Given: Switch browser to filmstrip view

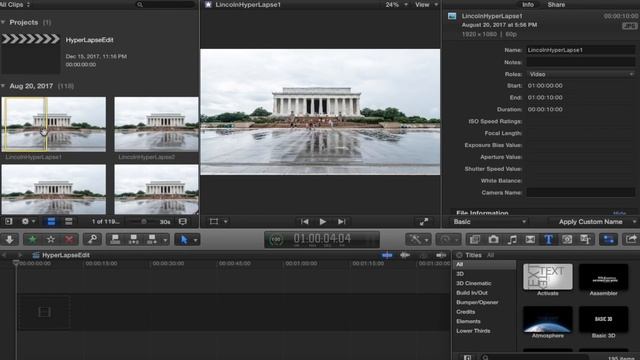Looking at the screenshot, I should click(x=51, y=221).
